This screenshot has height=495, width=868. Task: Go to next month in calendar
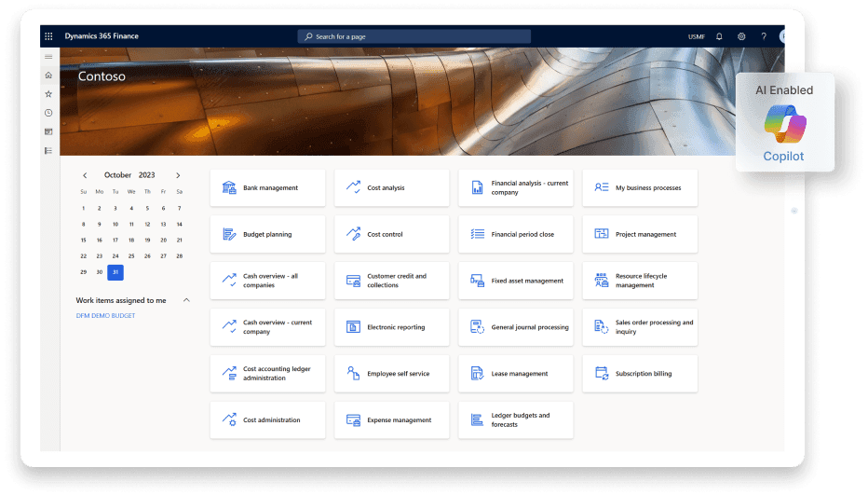click(178, 175)
